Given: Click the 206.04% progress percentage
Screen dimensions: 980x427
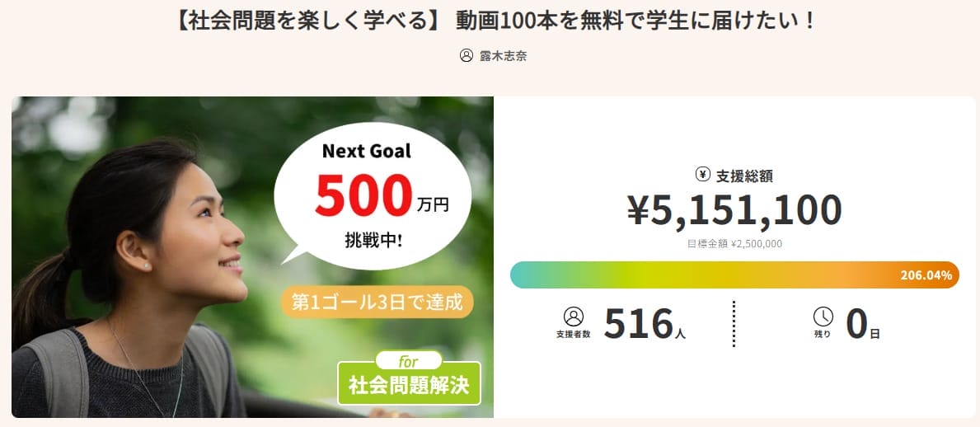Looking at the screenshot, I should 926,275.
